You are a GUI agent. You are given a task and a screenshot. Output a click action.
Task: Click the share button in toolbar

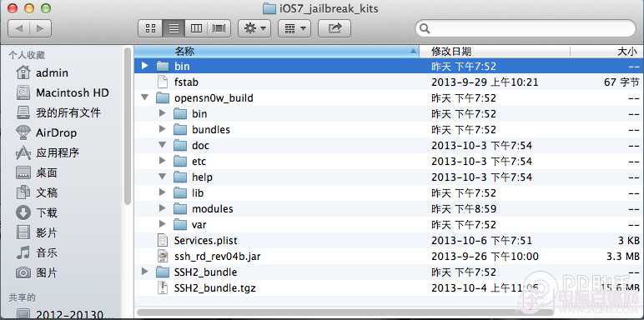[335, 28]
